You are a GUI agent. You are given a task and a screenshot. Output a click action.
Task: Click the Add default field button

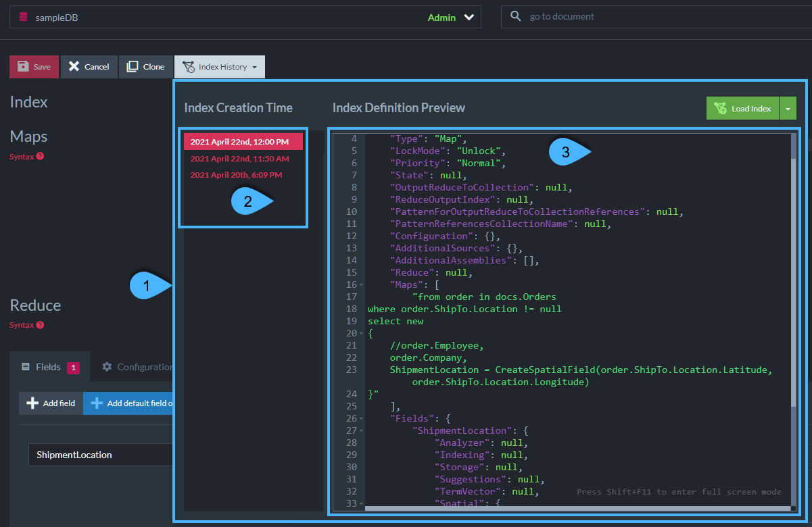(x=129, y=403)
